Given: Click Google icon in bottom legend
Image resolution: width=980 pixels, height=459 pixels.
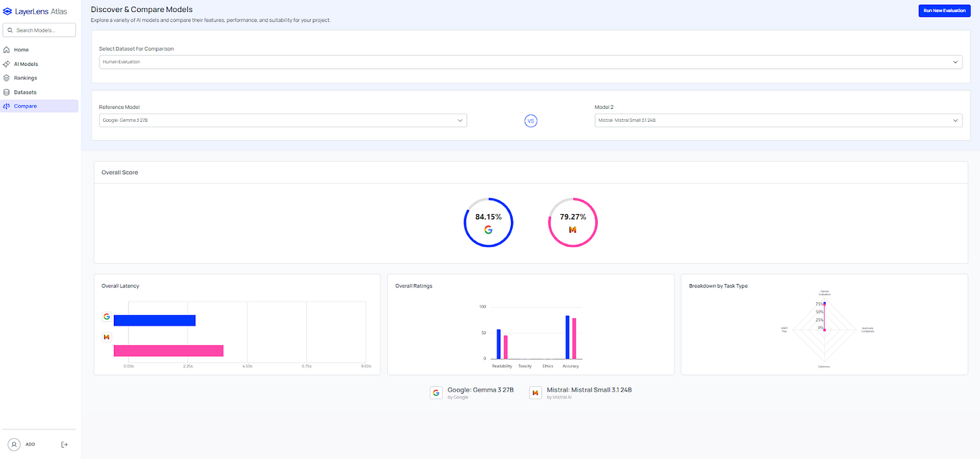Looking at the screenshot, I should (x=436, y=392).
